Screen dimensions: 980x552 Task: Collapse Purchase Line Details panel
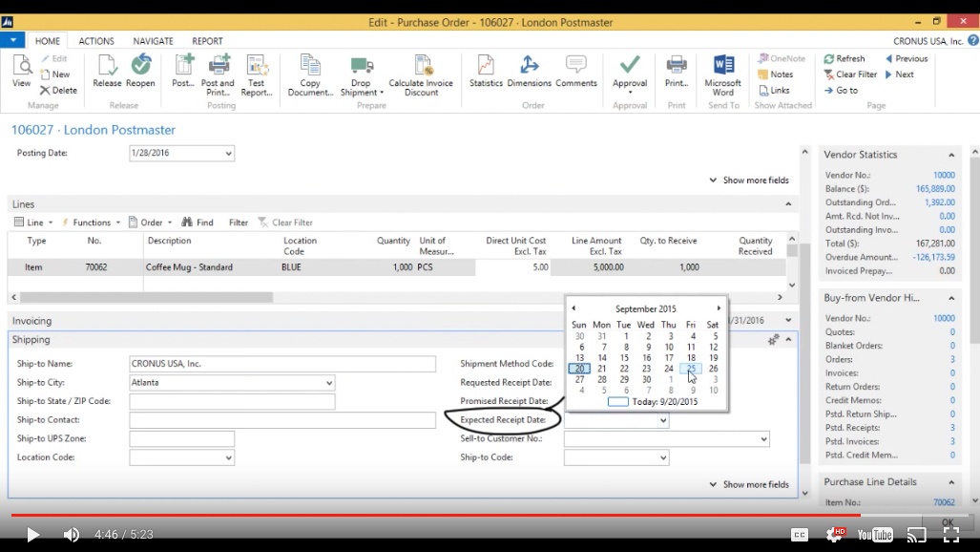pos(951,482)
